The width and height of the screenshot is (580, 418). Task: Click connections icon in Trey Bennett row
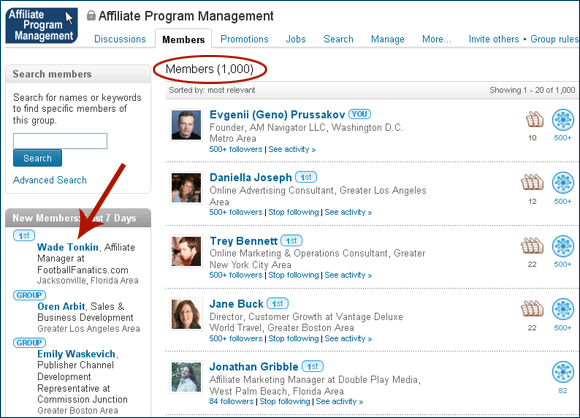pos(563,246)
